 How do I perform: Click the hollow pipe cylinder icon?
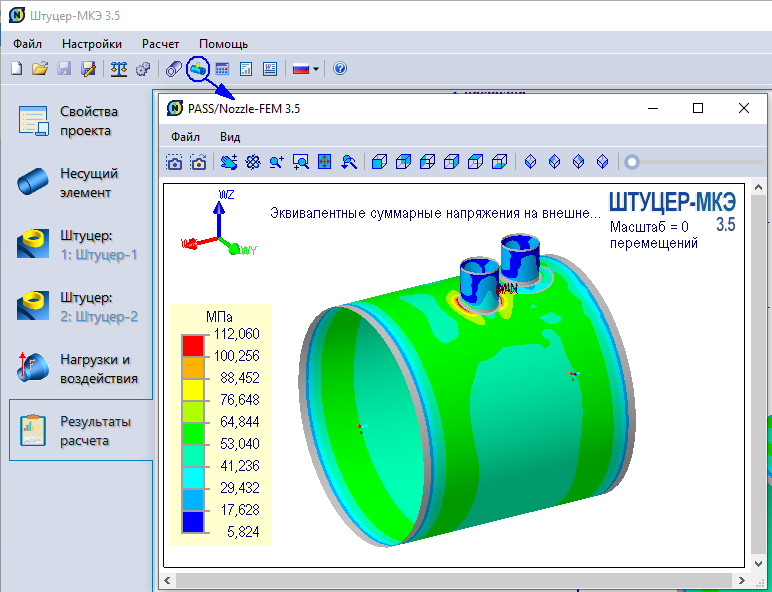tap(173, 68)
